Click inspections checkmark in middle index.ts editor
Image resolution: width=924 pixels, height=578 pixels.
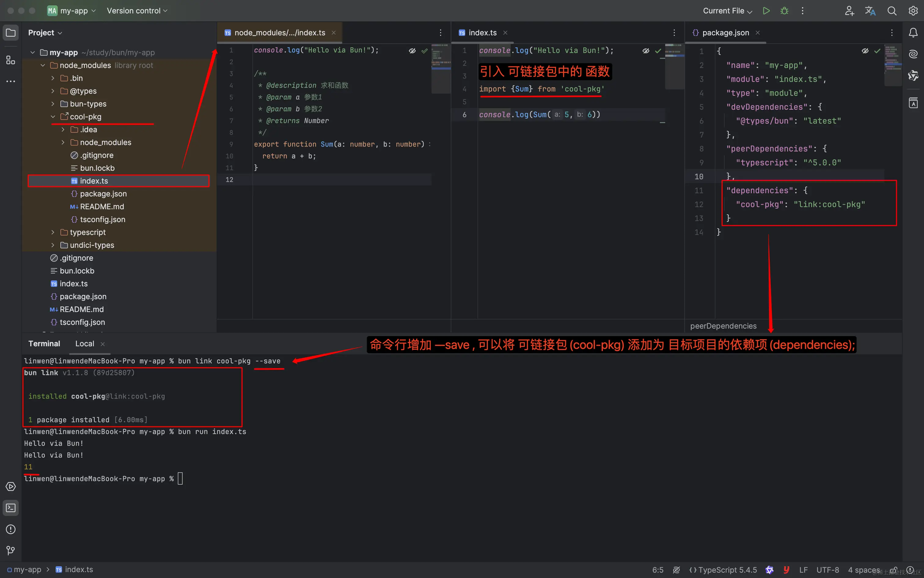[658, 50]
